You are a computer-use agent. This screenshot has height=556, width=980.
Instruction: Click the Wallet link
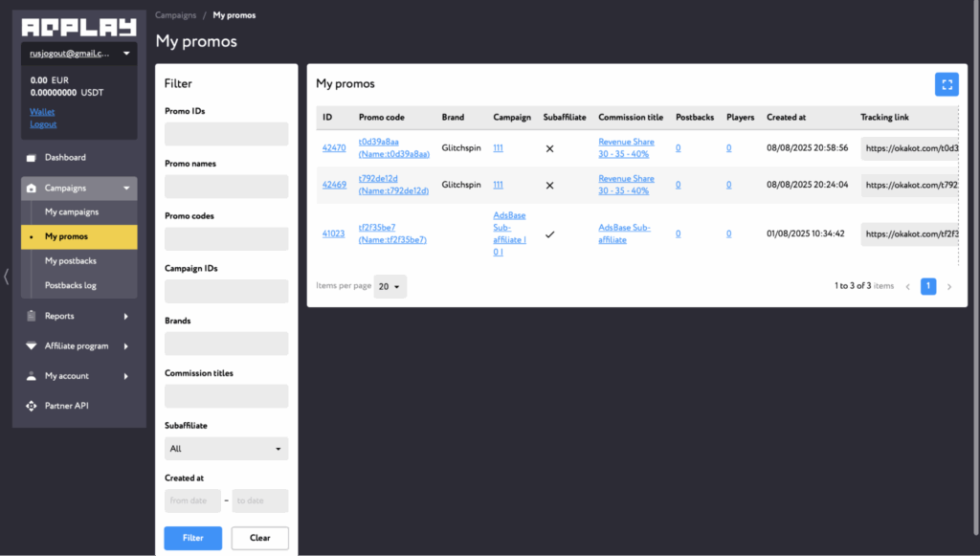tap(42, 112)
